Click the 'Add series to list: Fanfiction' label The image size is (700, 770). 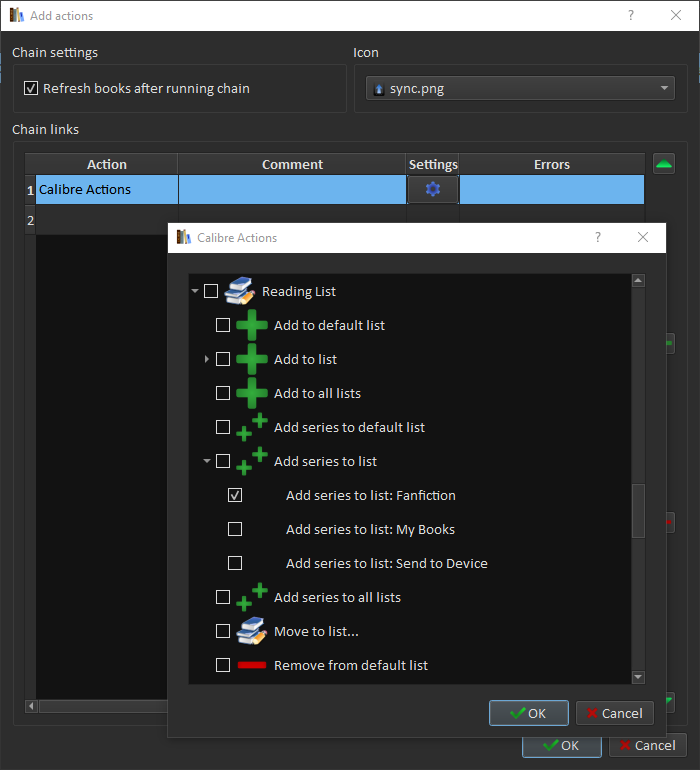(371, 495)
